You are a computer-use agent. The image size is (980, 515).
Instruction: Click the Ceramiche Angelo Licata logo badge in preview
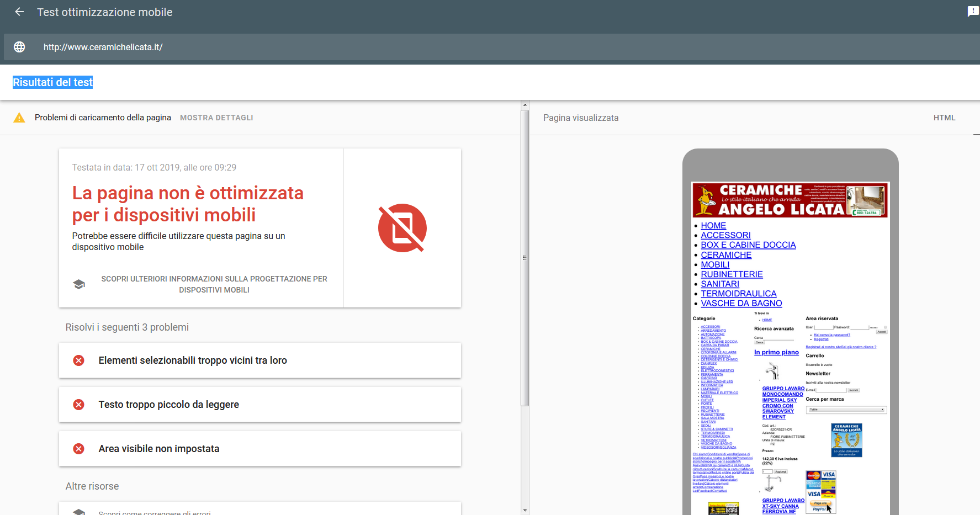(x=846, y=440)
